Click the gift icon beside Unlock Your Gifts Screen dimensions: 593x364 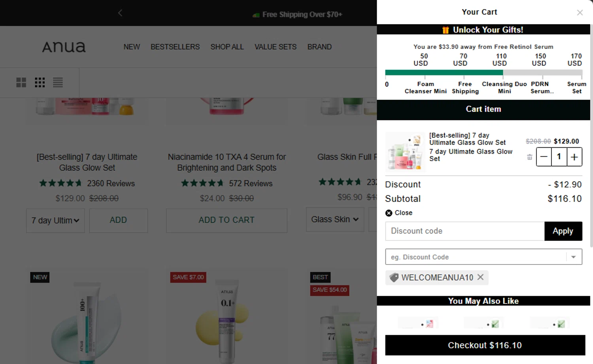(446, 30)
